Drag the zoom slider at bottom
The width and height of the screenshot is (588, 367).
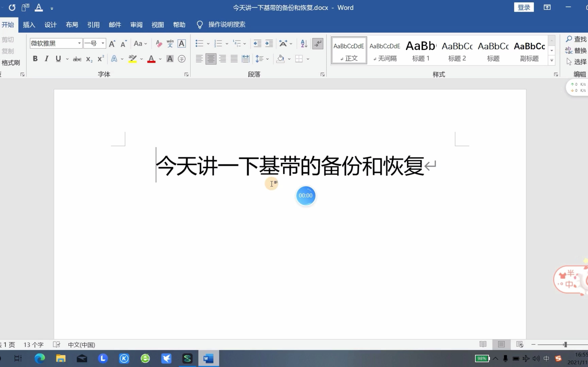coord(565,344)
